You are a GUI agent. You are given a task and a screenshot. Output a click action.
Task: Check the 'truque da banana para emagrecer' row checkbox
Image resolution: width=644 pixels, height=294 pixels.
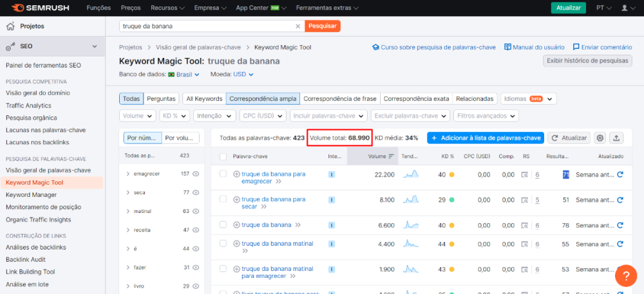pos(223,174)
